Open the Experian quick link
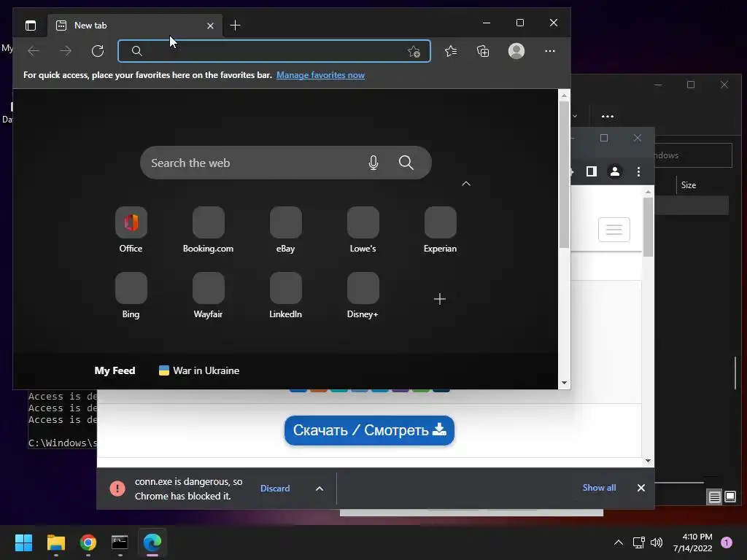This screenshot has width=747, height=560. coord(440,230)
